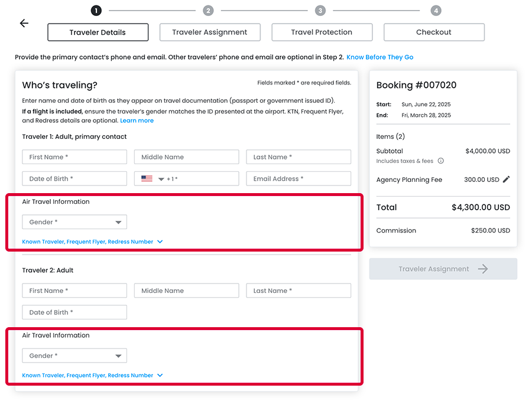Expand Traveler 1 Known Traveler details
The image size is (532, 401).
(92, 242)
